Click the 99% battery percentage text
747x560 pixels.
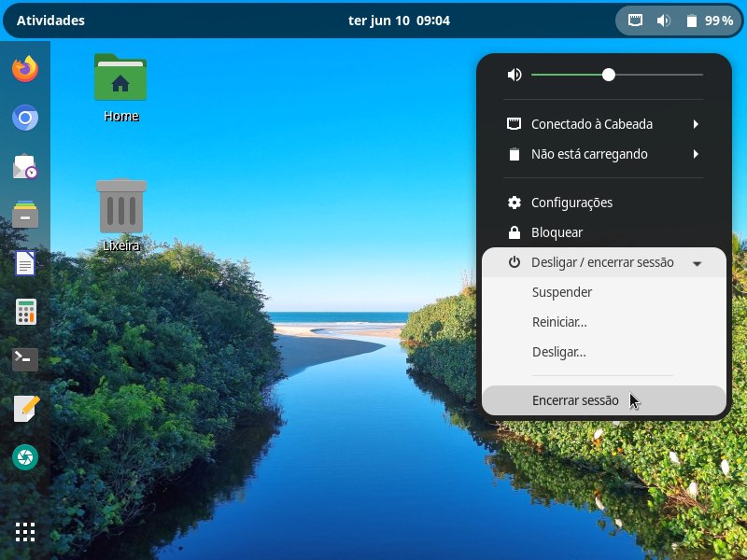(719, 21)
